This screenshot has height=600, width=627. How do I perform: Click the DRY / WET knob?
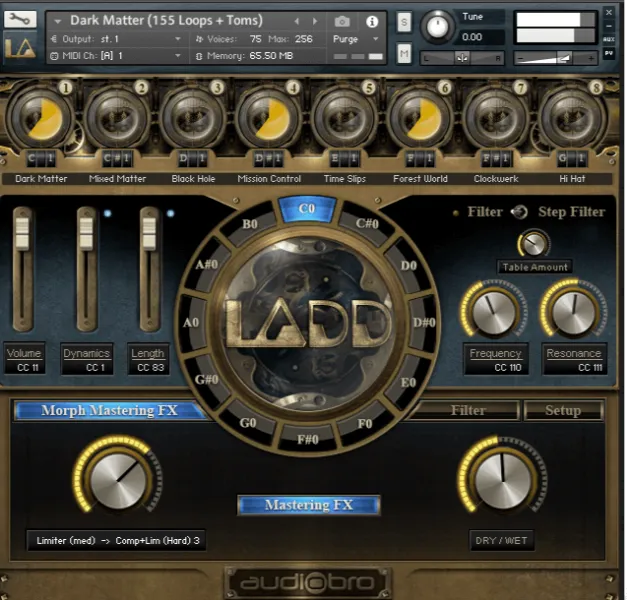pos(503,480)
